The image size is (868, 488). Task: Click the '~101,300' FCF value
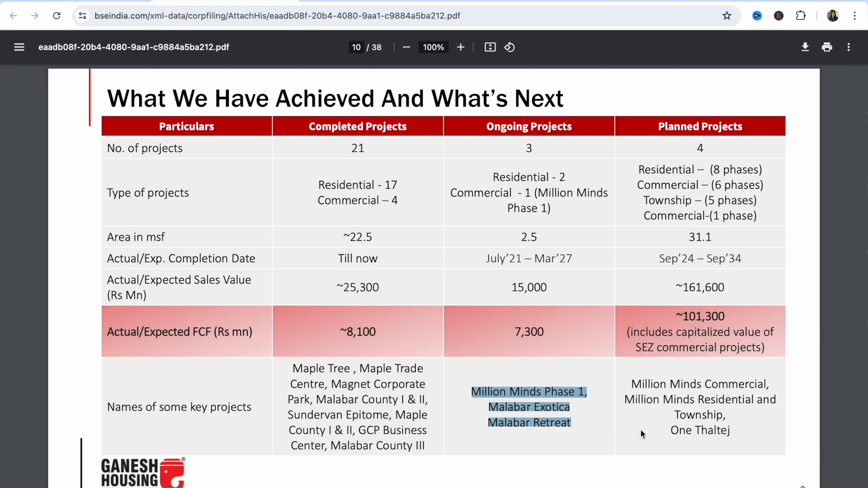pos(700,316)
